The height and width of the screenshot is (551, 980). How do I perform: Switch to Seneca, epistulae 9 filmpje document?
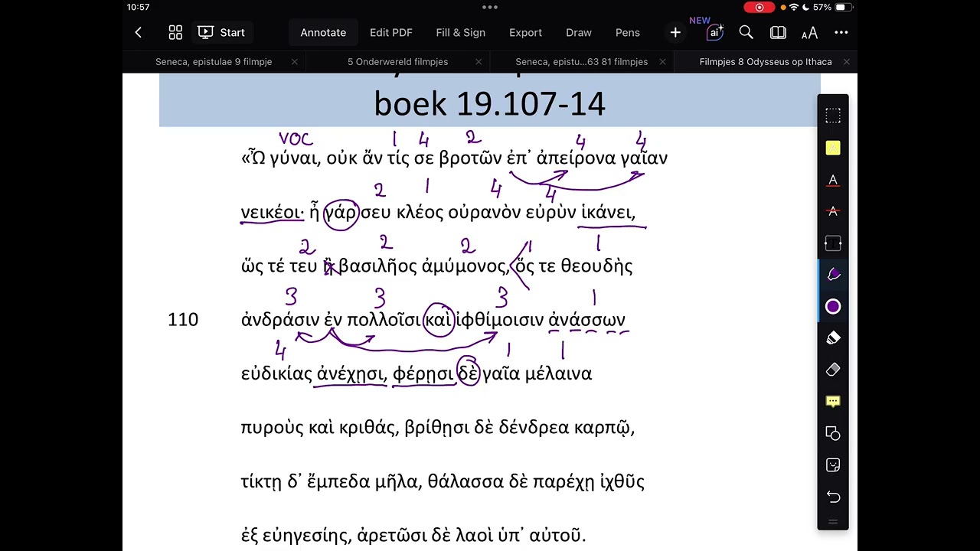214,62
